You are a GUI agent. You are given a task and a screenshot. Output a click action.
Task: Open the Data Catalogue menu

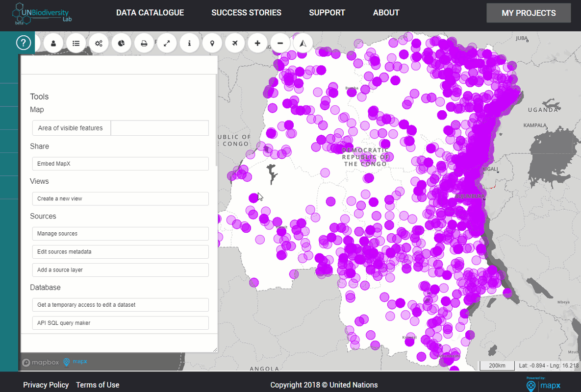pyautogui.click(x=150, y=13)
